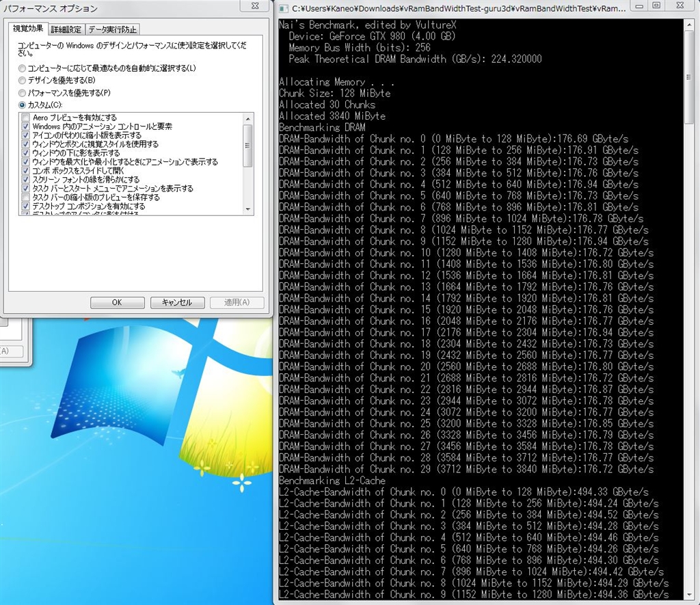The height and width of the screenshot is (605, 700).
Task: Open the データ実行防止 tab
Action: coord(113,29)
